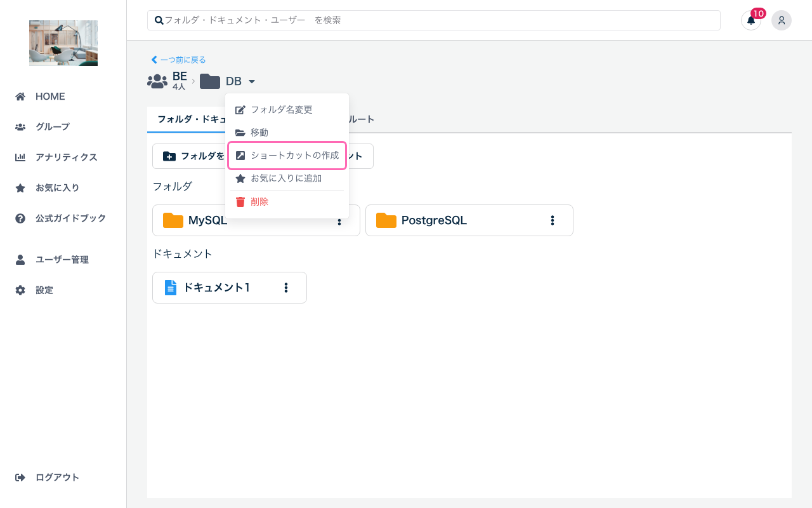Click the MySQL orange folder icon
812x508 pixels.
pyautogui.click(x=173, y=220)
